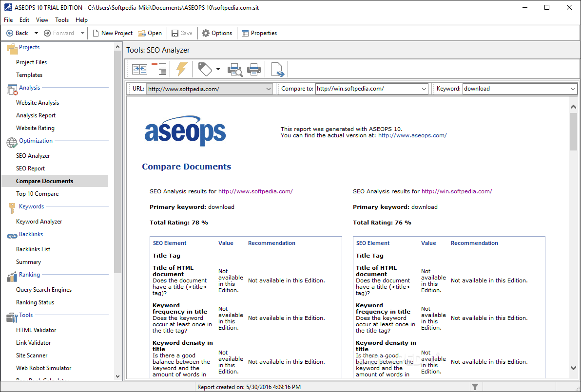Click the sidebar scroll down arrow
581x392 pixels.
[x=117, y=376]
